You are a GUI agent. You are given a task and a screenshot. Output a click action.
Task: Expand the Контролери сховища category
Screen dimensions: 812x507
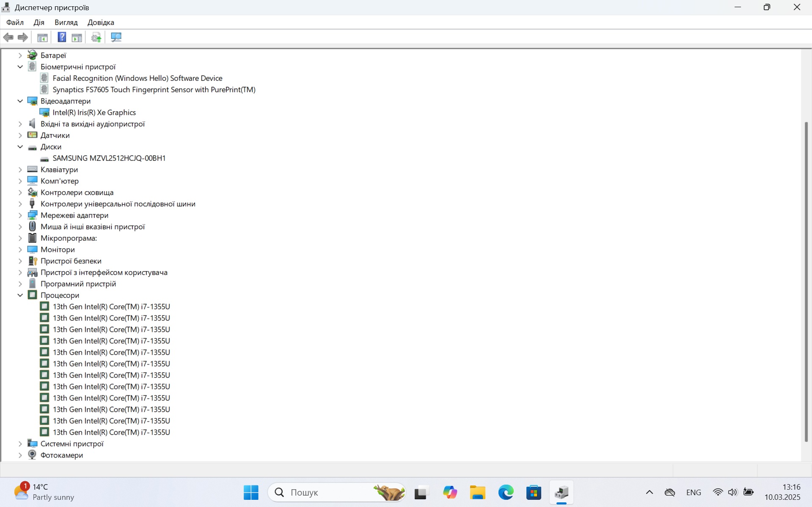[20, 192]
